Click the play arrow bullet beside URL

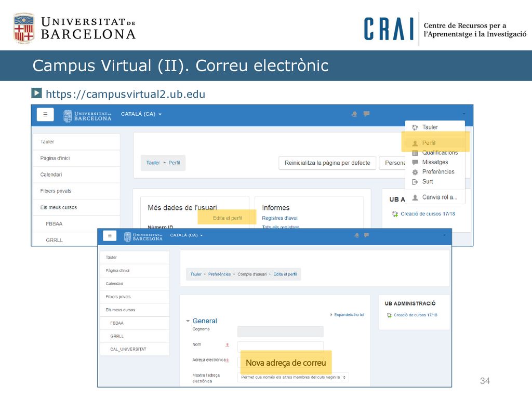pos(36,93)
